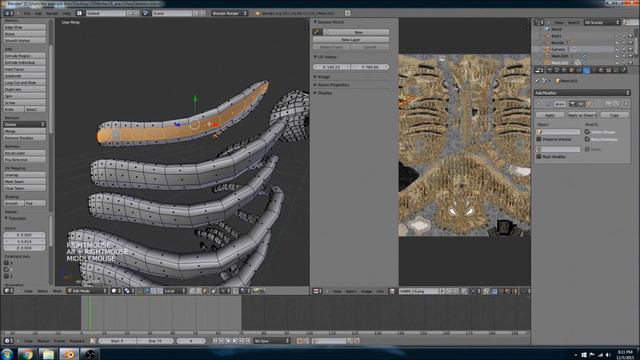Select the Bone Envelopes radio option
This screenshot has width=640, height=360.
(587, 139)
